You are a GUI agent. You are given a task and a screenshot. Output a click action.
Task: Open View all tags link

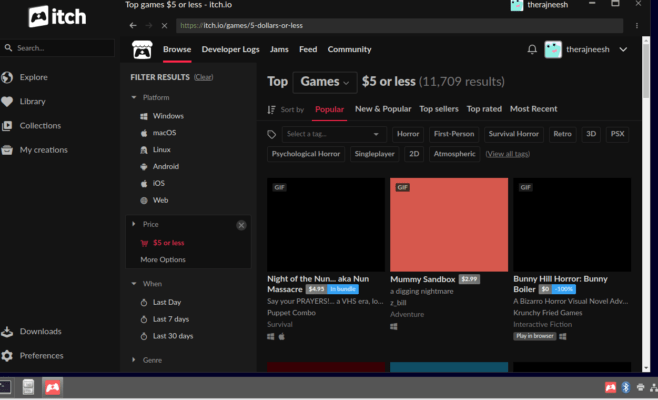point(508,154)
